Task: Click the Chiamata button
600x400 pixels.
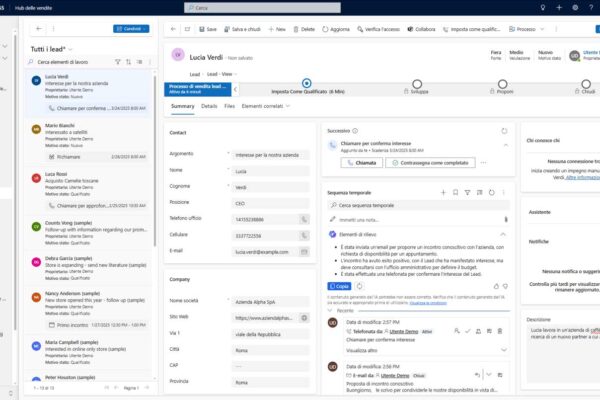Action: 362,163
